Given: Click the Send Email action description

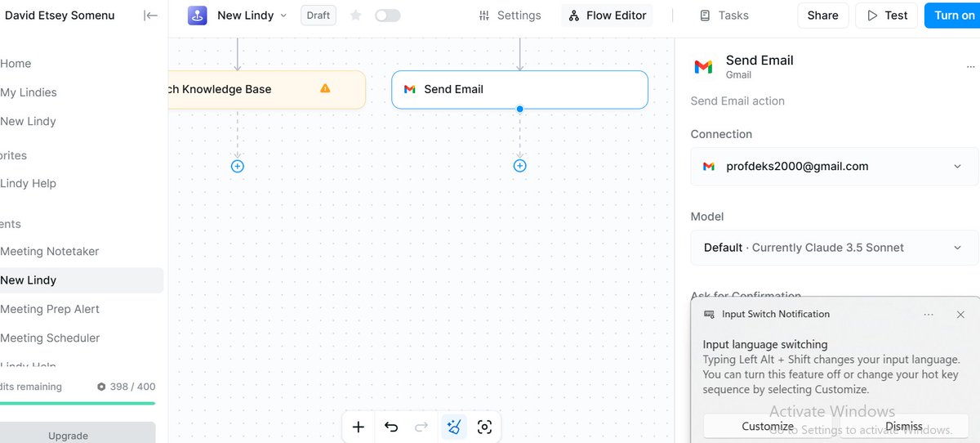Looking at the screenshot, I should [737, 101].
